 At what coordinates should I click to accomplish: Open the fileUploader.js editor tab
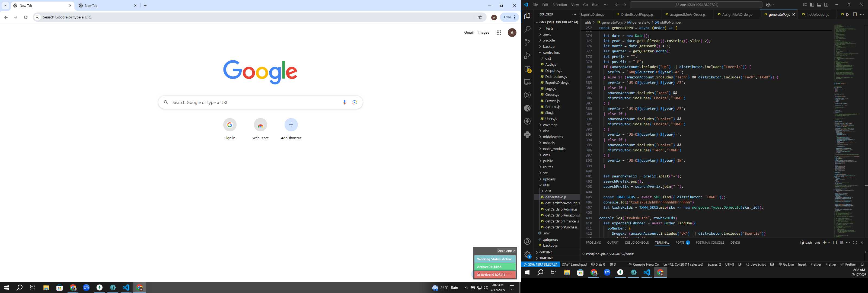[x=818, y=14]
